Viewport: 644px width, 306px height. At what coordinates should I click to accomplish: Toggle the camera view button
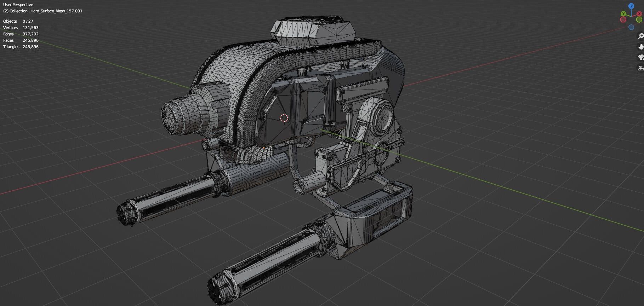[x=640, y=57]
